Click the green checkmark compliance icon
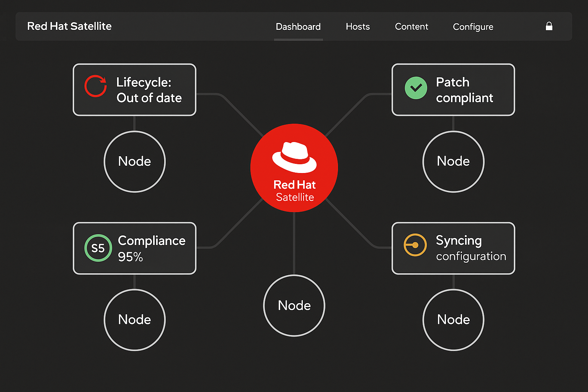The image size is (588, 392). coord(416,88)
